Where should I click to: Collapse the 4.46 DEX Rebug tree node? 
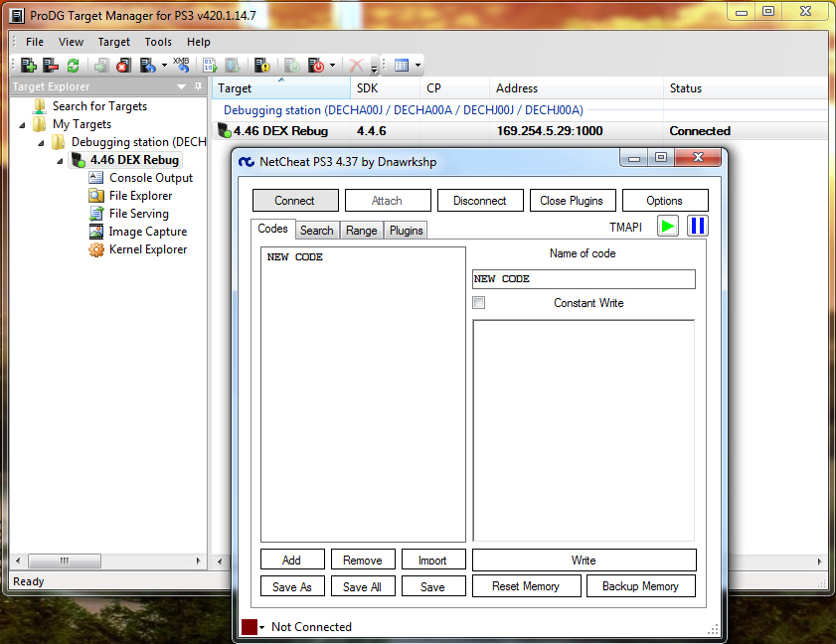pos(60,161)
